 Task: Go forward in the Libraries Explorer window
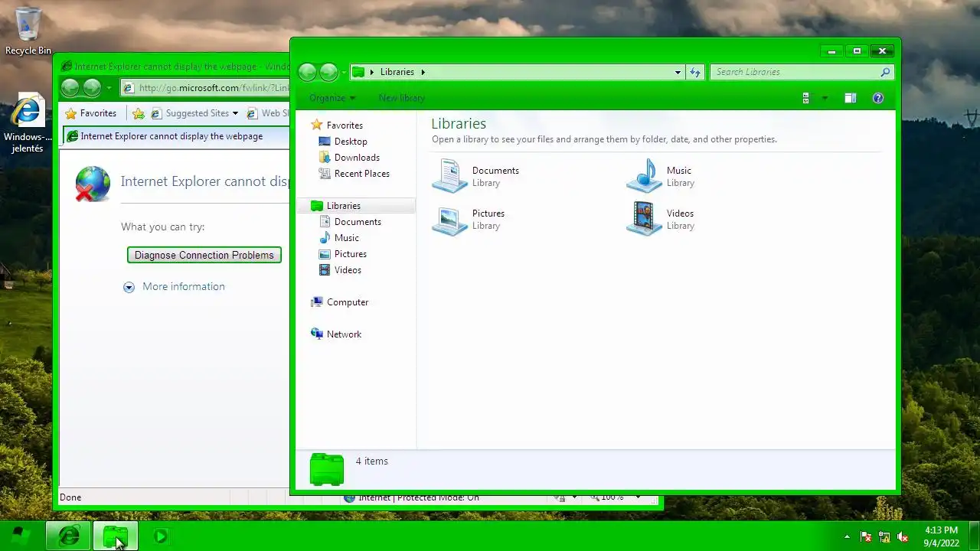328,72
